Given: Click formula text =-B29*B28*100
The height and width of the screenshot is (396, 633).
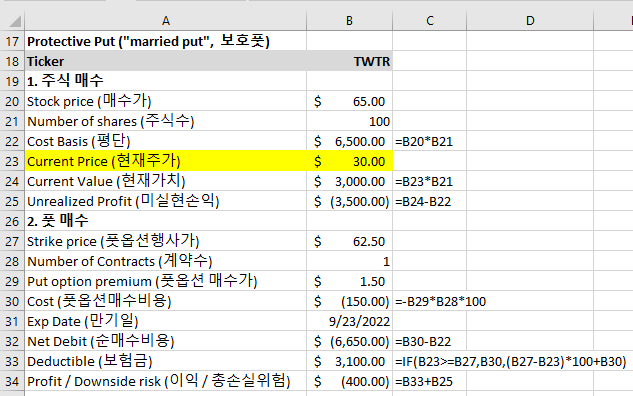Looking at the screenshot, I should pos(440,302).
